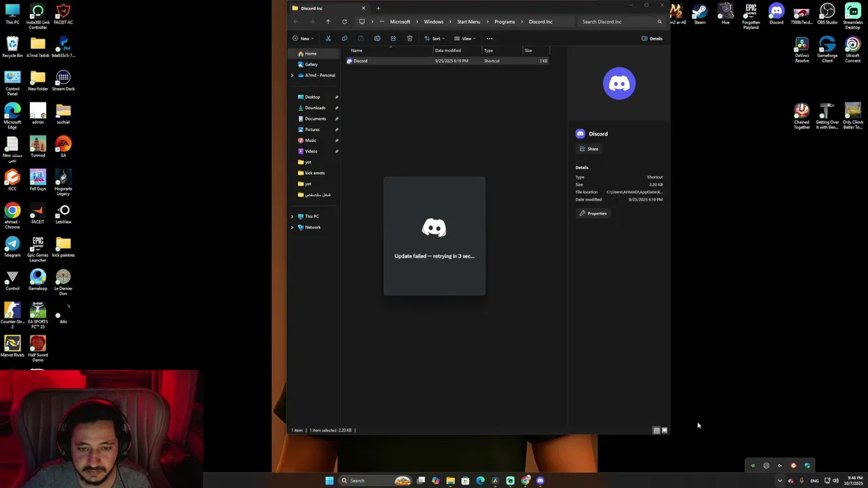
Task: Click Start Menu in breadcrumb path
Action: (469, 22)
